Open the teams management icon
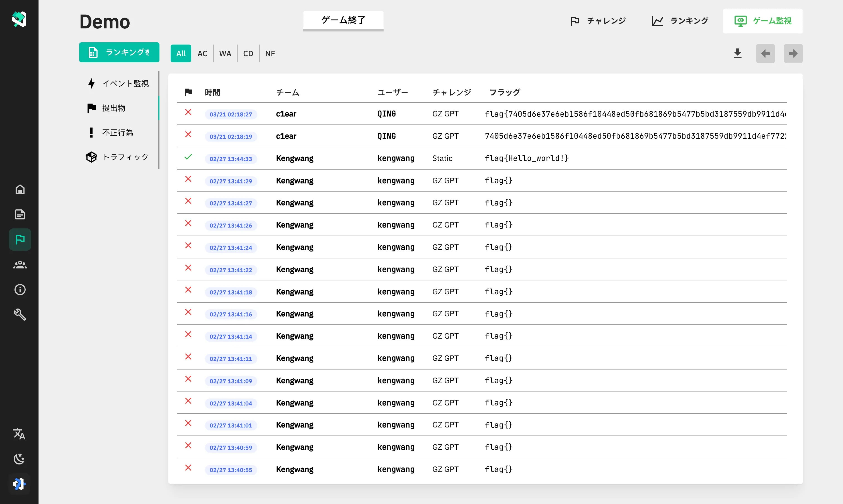This screenshot has width=843, height=504. tap(20, 265)
